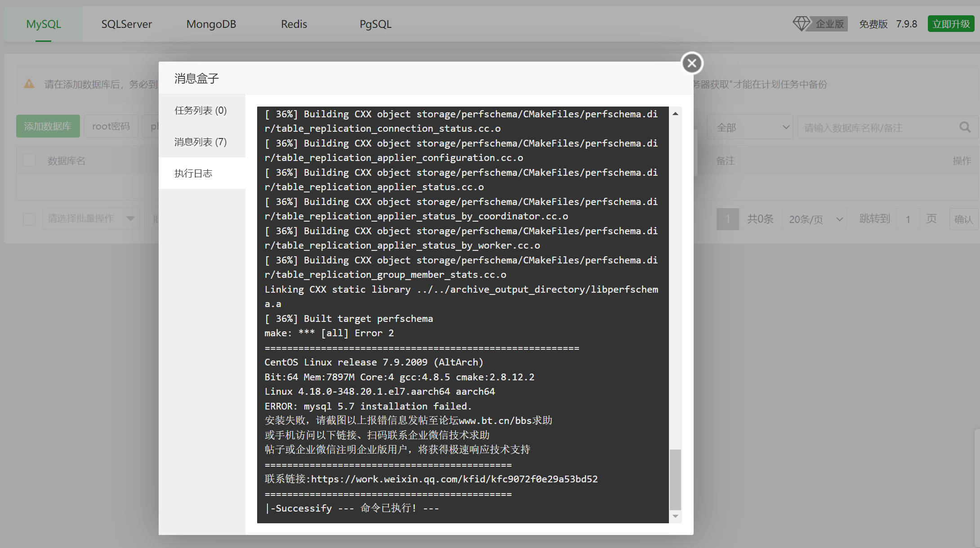Switch to the Redis tab
980x548 pixels.
click(x=294, y=24)
